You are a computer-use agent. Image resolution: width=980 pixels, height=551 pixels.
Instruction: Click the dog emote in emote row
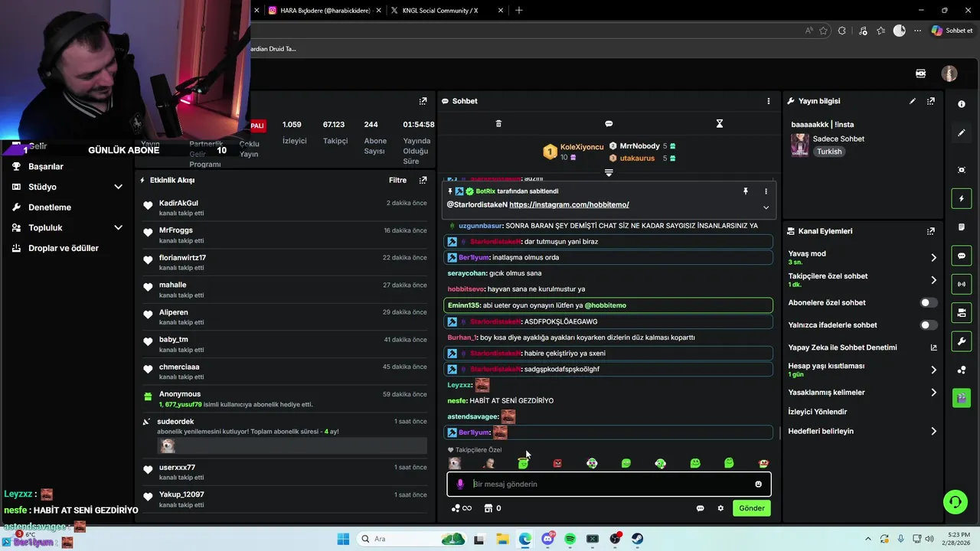pos(455,463)
